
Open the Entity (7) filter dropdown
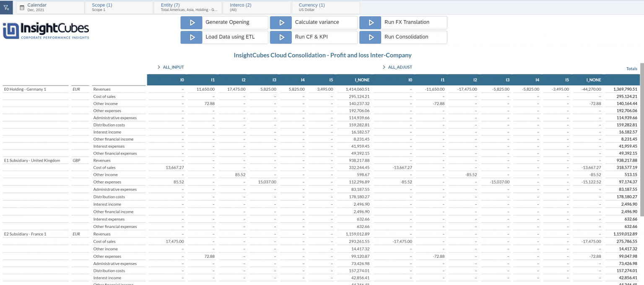(189, 7)
